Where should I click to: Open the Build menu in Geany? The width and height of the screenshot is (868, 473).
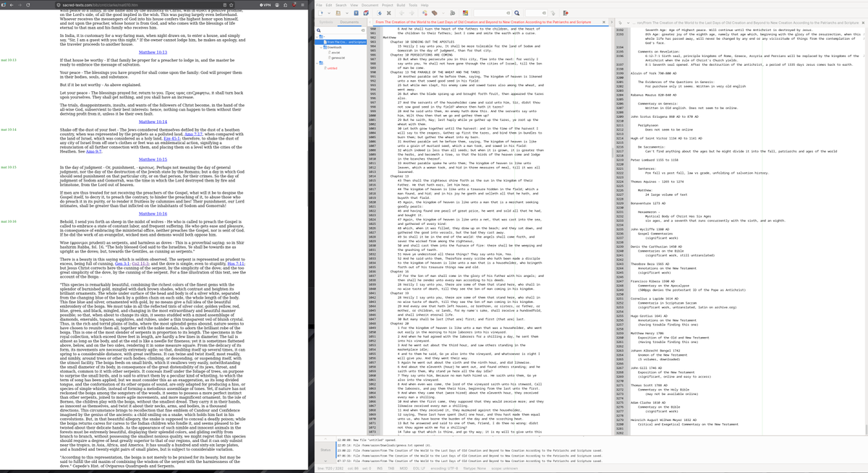[401, 5]
